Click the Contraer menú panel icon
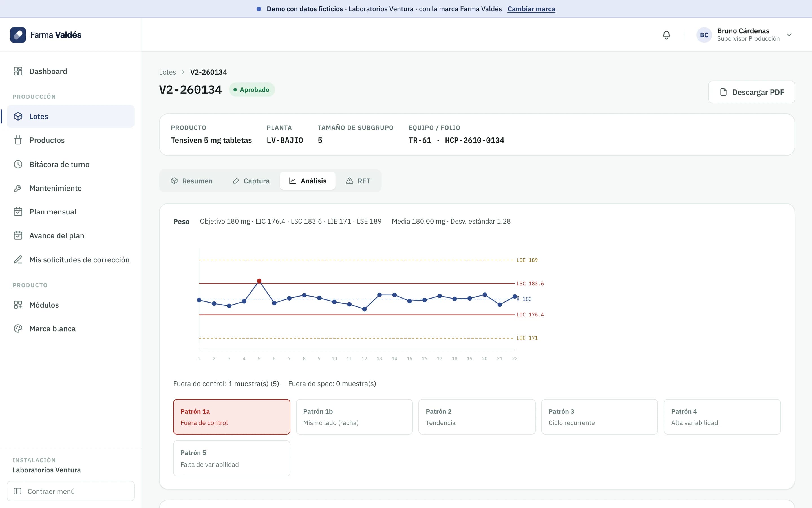The image size is (812, 508). click(17, 491)
